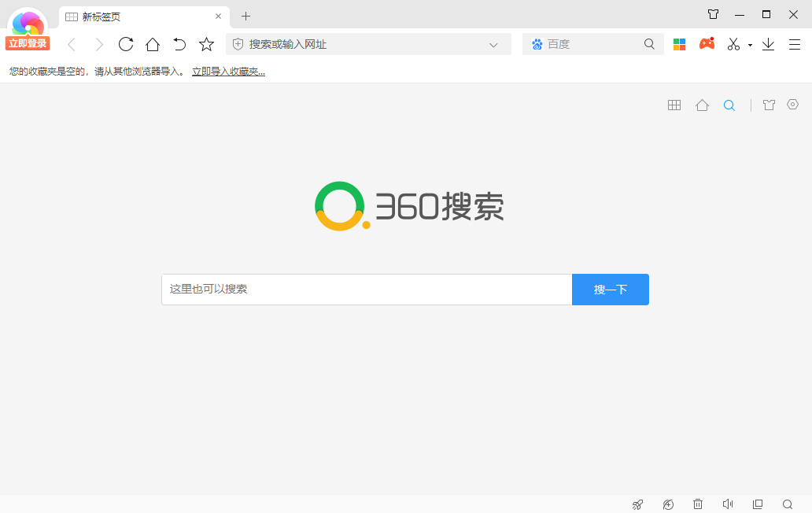Viewport: 812px width, 513px height.
Task: Switch new tab page to home view
Action: (702, 105)
